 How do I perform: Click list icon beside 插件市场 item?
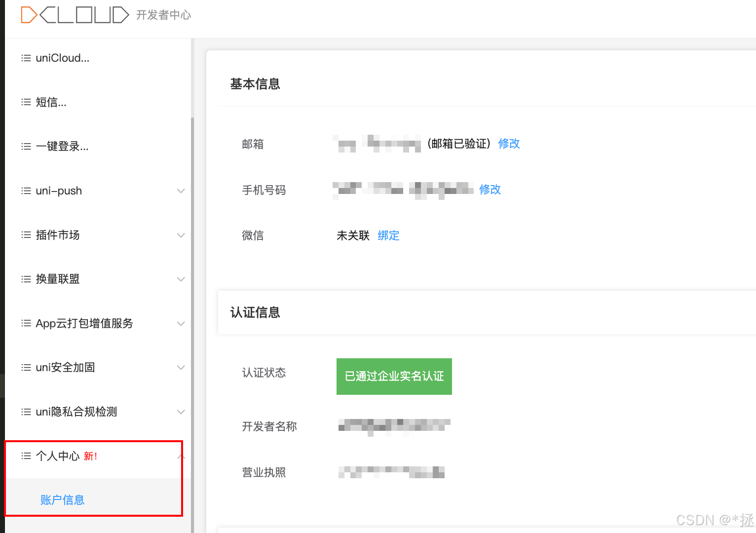tap(26, 235)
